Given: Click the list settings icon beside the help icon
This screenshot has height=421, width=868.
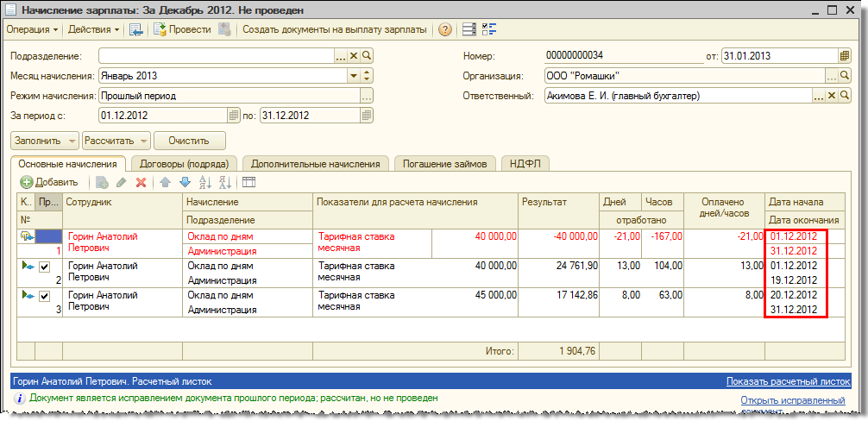Looking at the screenshot, I should 469,30.
